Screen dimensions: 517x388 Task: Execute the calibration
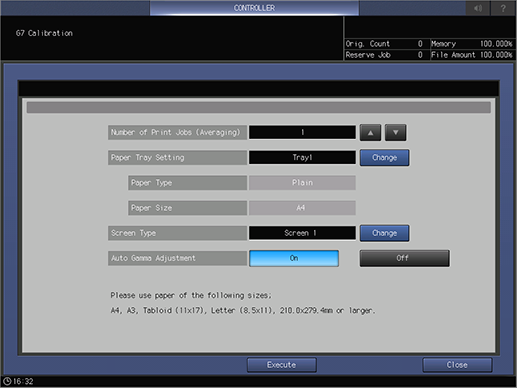tap(282, 365)
